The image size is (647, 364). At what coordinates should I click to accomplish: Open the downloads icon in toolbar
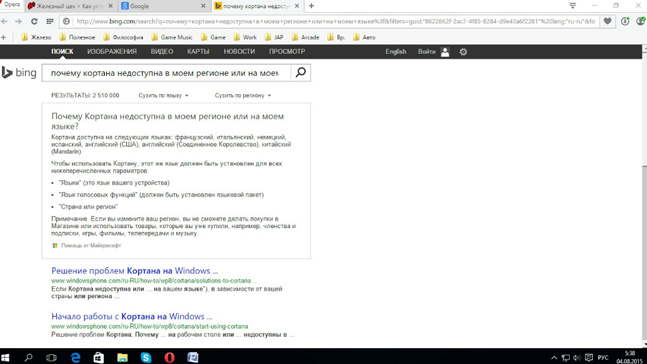coord(625,21)
